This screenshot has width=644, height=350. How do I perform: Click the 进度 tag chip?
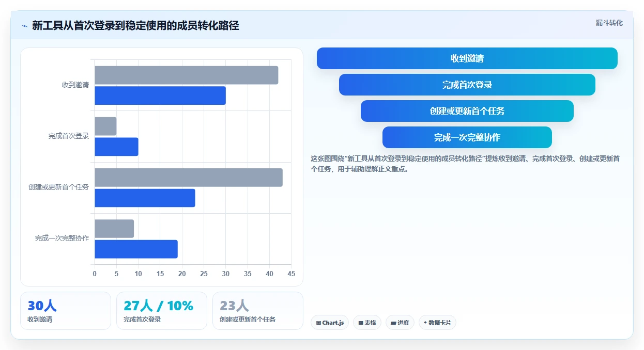tap(400, 323)
